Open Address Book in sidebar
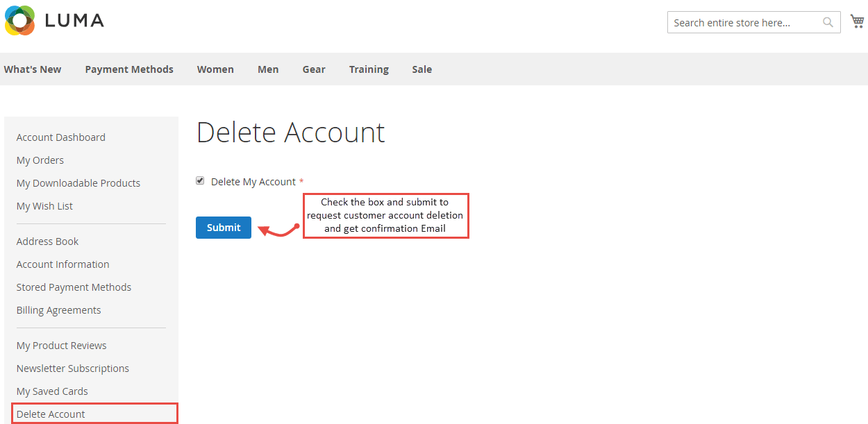The image size is (868, 424). click(47, 241)
